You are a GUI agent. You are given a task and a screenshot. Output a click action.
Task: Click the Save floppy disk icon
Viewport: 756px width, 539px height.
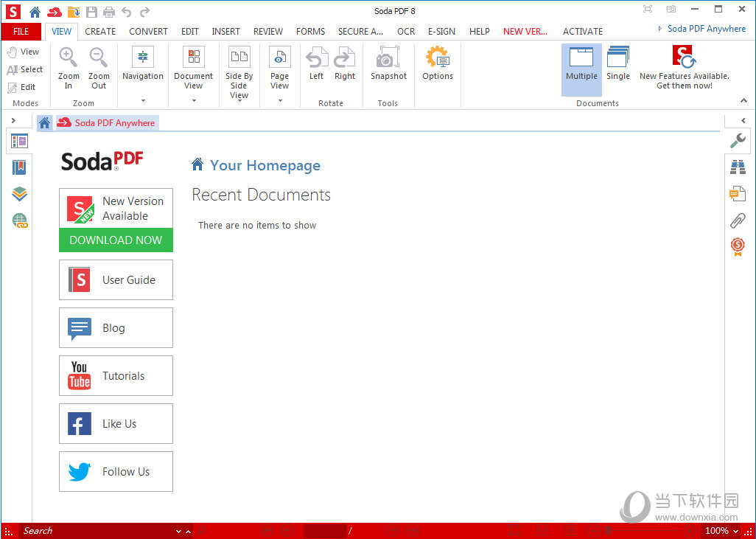(91, 12)
